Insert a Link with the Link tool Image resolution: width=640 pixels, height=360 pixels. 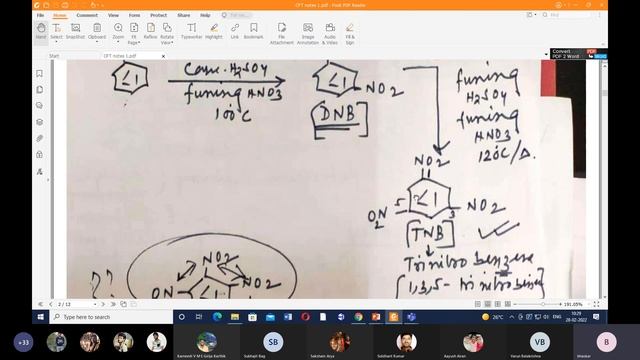(235, 31)
